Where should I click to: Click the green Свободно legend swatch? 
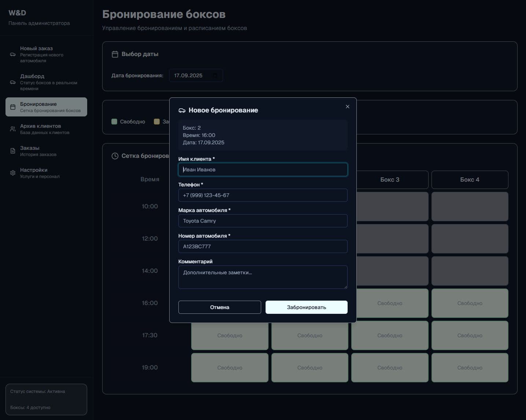114,122
